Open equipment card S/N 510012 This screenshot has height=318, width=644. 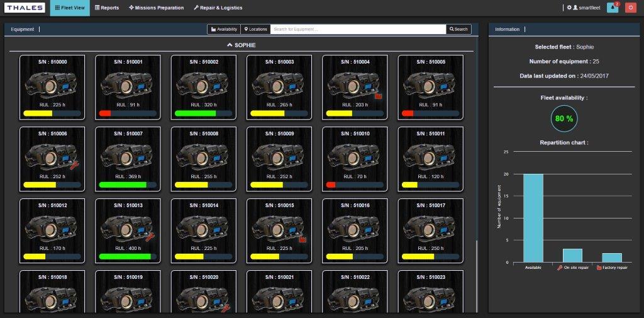coord(52,231)
